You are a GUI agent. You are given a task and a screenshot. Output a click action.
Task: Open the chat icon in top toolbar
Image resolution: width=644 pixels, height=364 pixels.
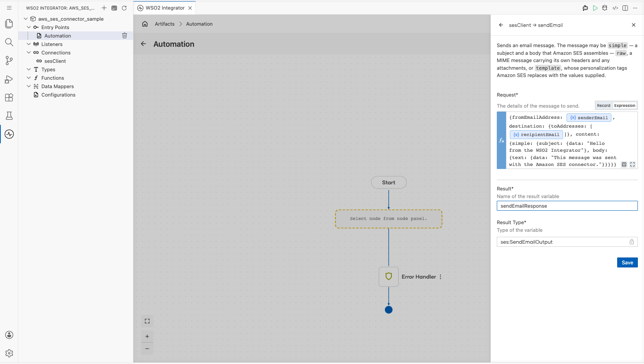point(585,8)
